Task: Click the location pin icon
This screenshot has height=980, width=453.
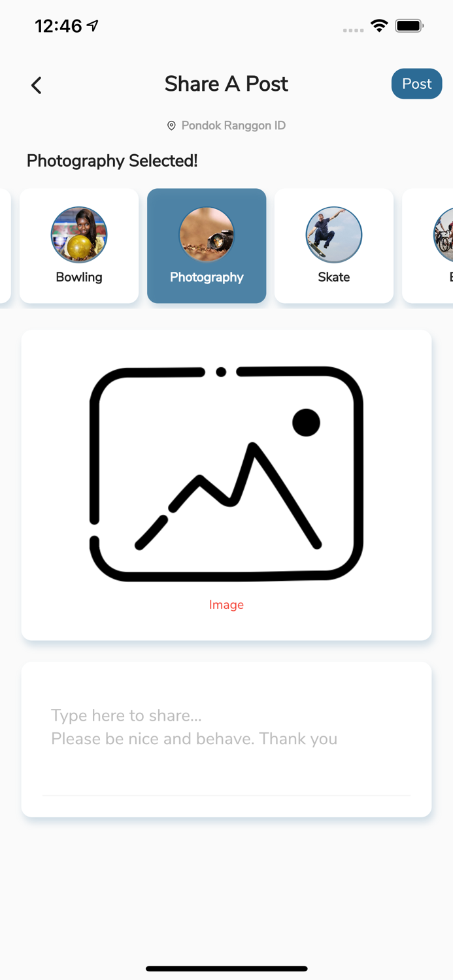Action: click(171, 125)
